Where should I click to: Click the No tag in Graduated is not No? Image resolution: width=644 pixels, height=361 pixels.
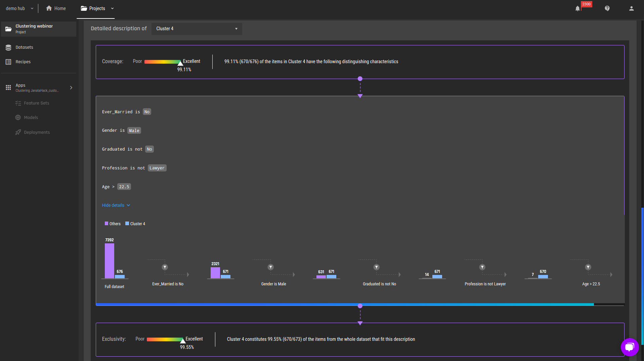pyautogui.click(x=149, y=149)
